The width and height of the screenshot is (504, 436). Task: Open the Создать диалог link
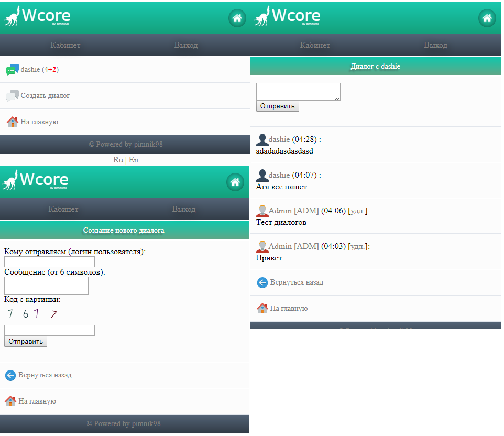click(45, 96)
